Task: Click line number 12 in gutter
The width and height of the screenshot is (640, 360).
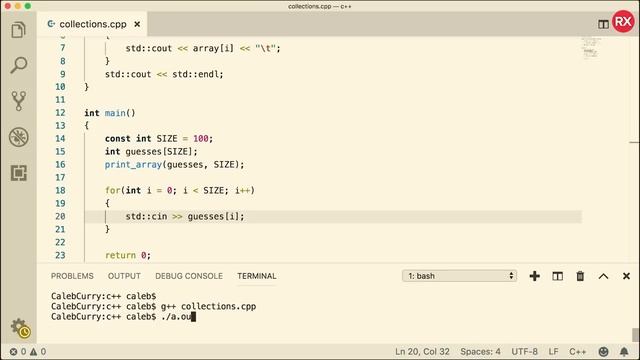Action: [x=60, y=113]
